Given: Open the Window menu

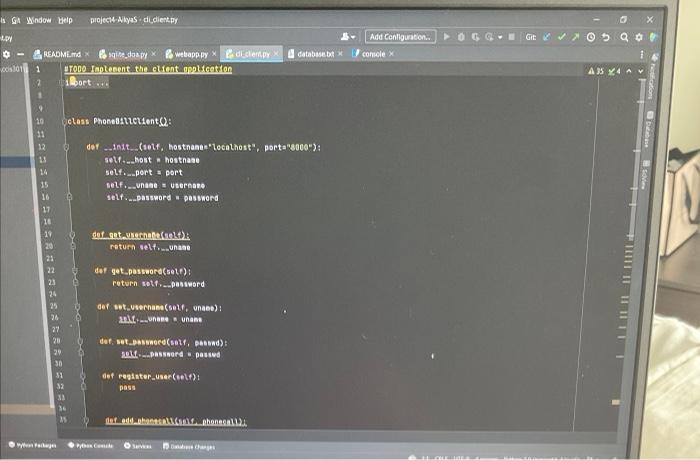Looking at the screenshot, I should click(39, 20).
